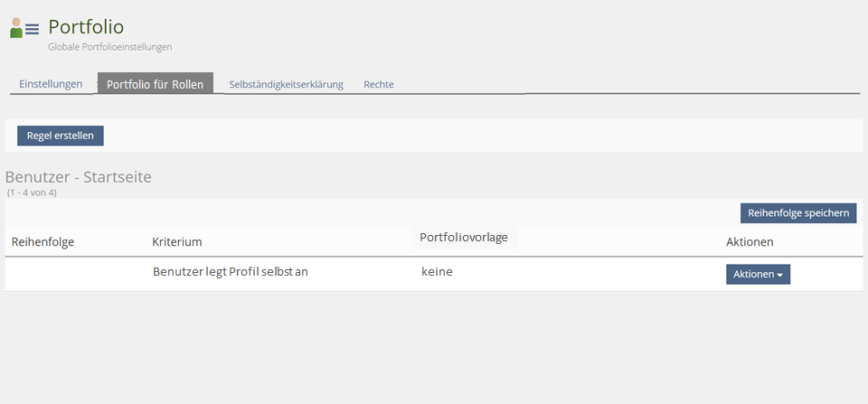Click the caret arrow on Aktionen button
The height and width of the screenshot is (404, 868).
(x=780, y=275)
